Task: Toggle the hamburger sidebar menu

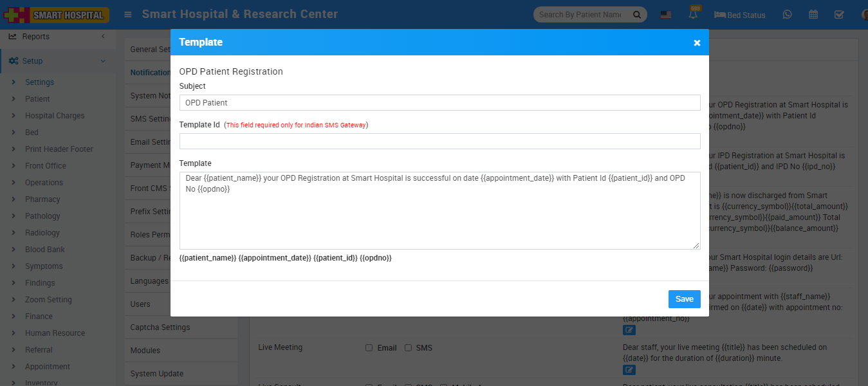Action: click(129, 14)
